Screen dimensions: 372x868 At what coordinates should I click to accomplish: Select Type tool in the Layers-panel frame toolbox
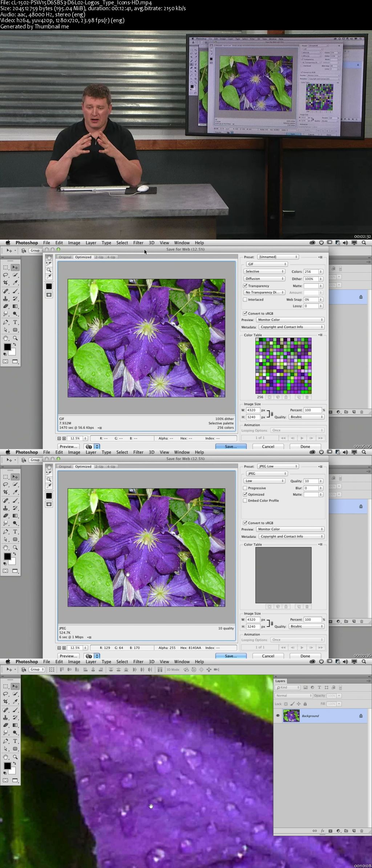click(x=15, y=741)
